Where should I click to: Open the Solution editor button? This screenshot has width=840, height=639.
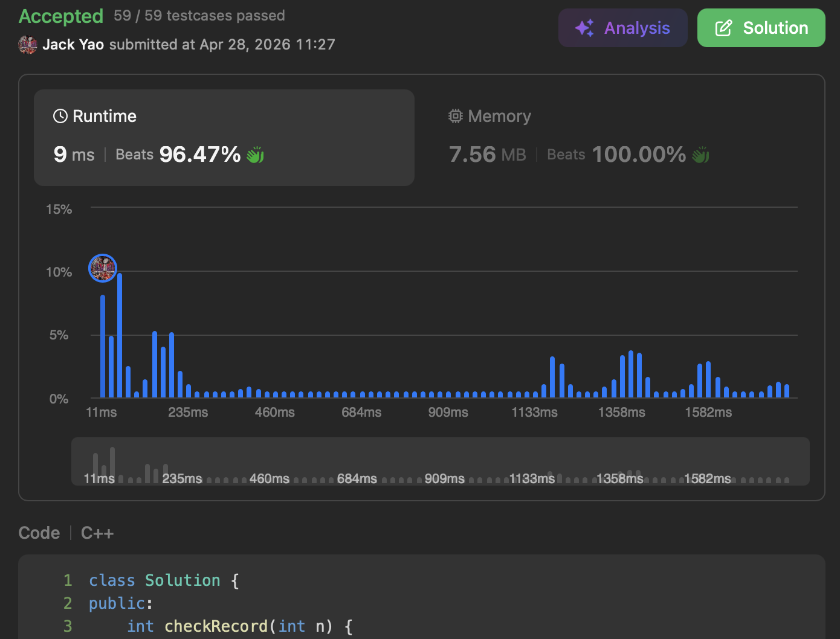(x=761, y=28)
